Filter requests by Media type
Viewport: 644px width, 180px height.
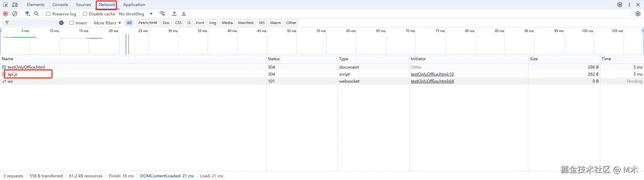(227, 23)
